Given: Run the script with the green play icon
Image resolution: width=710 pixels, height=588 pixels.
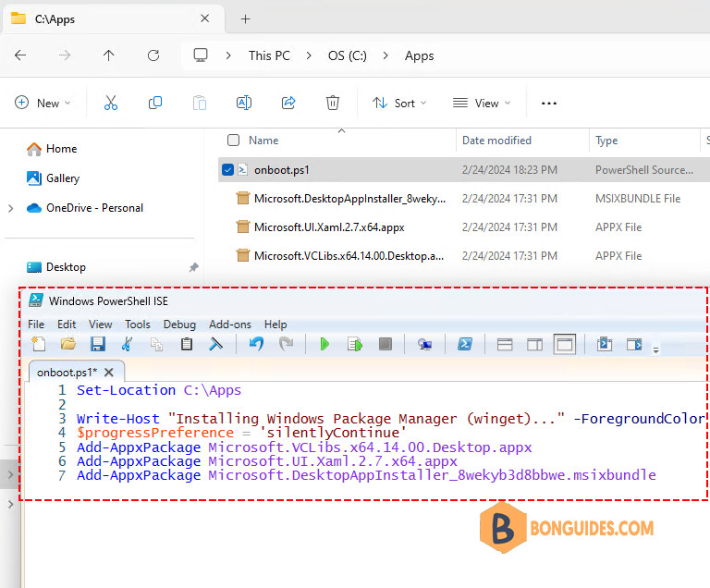Looking at the screenshot, I should click(324, 344).
